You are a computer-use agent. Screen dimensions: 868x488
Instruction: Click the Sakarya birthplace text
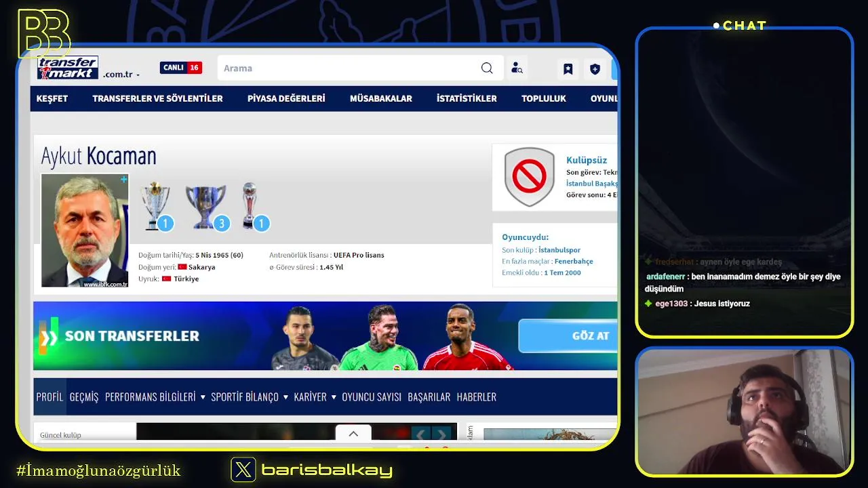(201, 267)
